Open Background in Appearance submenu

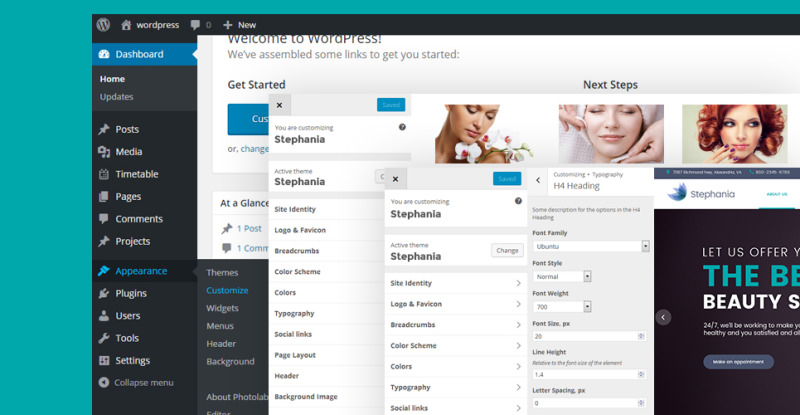coord(230,362)
